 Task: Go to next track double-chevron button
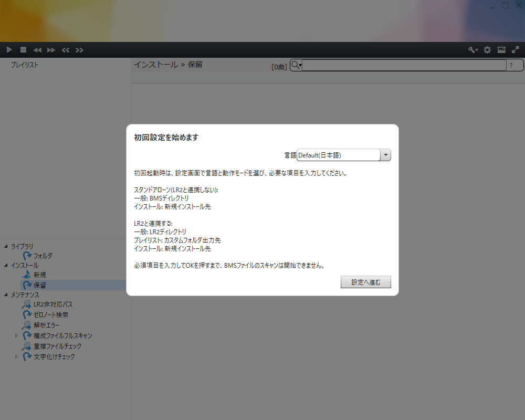pos(79,50)
